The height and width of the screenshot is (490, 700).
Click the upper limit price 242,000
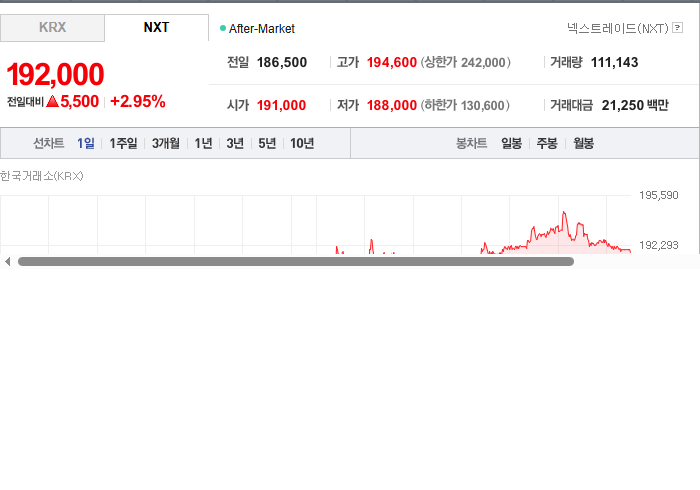click(x=483, y=62)
